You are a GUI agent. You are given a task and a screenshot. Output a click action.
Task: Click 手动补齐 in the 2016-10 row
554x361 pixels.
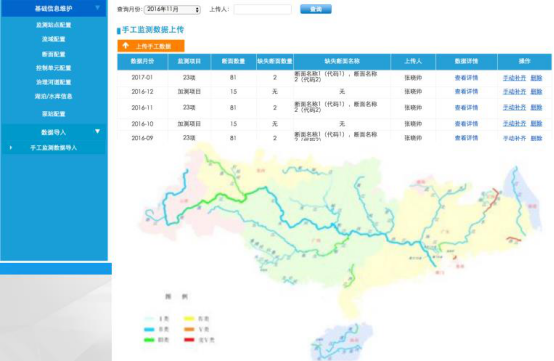514,124
